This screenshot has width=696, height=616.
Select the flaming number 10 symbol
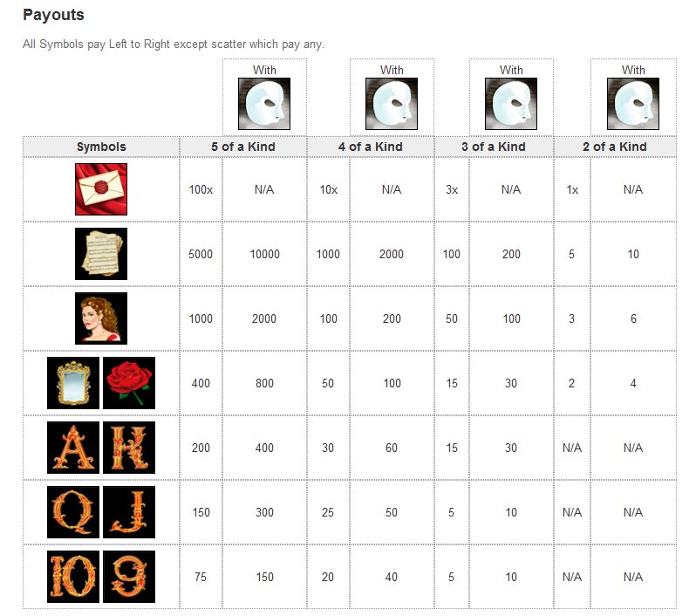tap(73, 577)
